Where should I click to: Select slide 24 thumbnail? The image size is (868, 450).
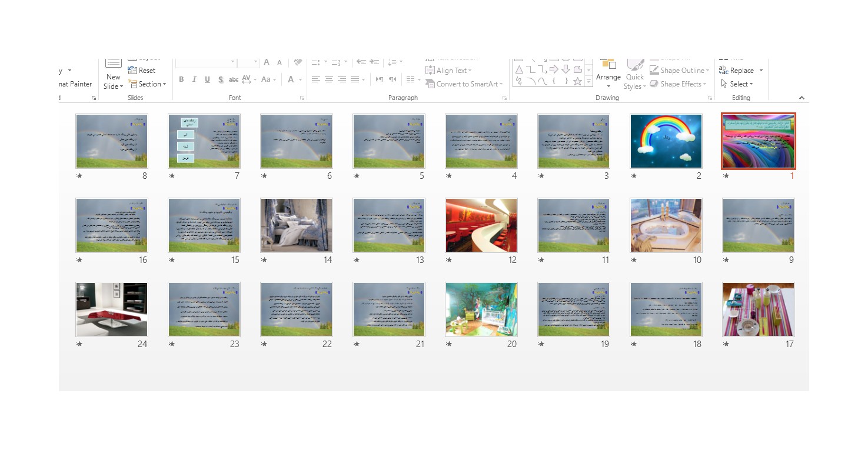pos(112,309)
